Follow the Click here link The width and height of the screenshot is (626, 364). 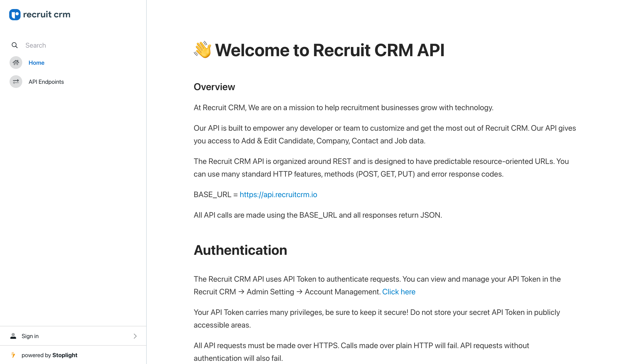[398, 292]
